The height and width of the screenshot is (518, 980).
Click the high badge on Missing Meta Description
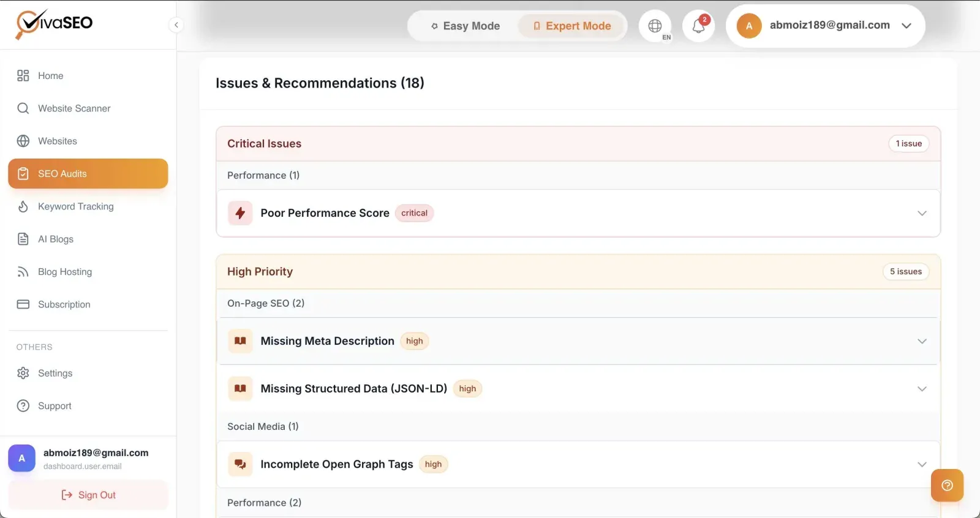click(414, 341)
